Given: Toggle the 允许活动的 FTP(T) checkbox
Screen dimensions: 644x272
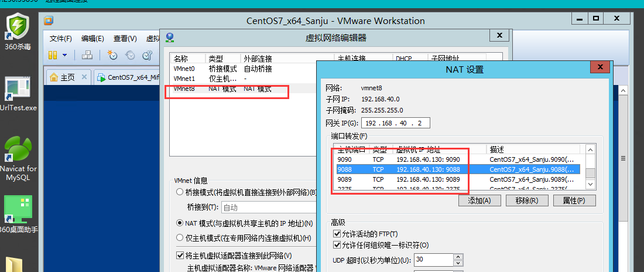Looking at the screenshot, I should (337, 234).
